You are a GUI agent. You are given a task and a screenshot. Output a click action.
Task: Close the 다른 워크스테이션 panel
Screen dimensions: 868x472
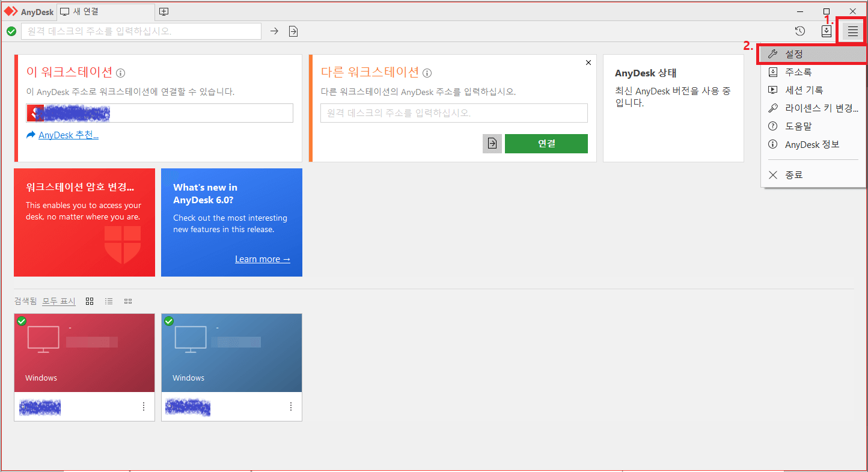click(588, 63)
